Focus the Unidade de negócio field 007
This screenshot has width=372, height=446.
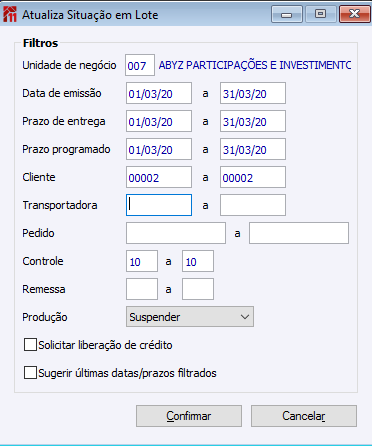140,65
